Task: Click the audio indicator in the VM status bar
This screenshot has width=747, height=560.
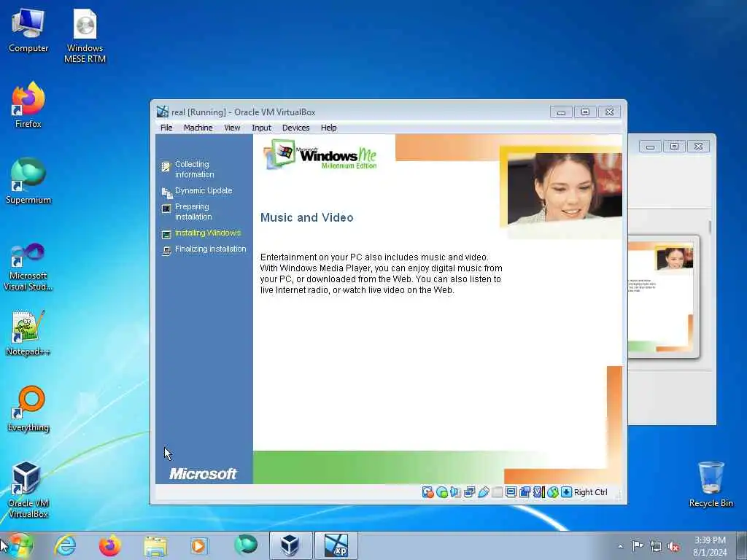Action: point(455,492)
